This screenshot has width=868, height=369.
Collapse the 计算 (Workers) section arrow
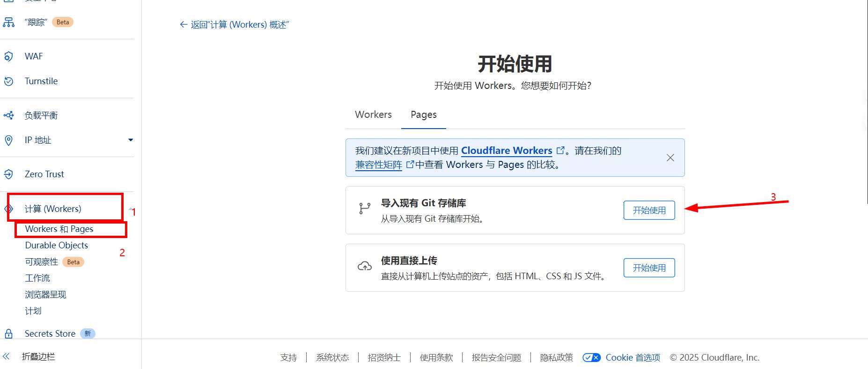[130, 209]
